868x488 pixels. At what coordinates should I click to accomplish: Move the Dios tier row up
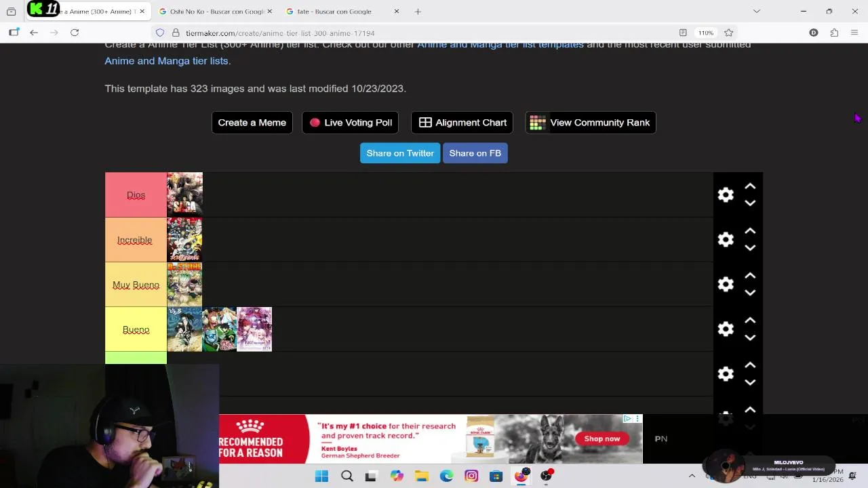click(750, 186)
